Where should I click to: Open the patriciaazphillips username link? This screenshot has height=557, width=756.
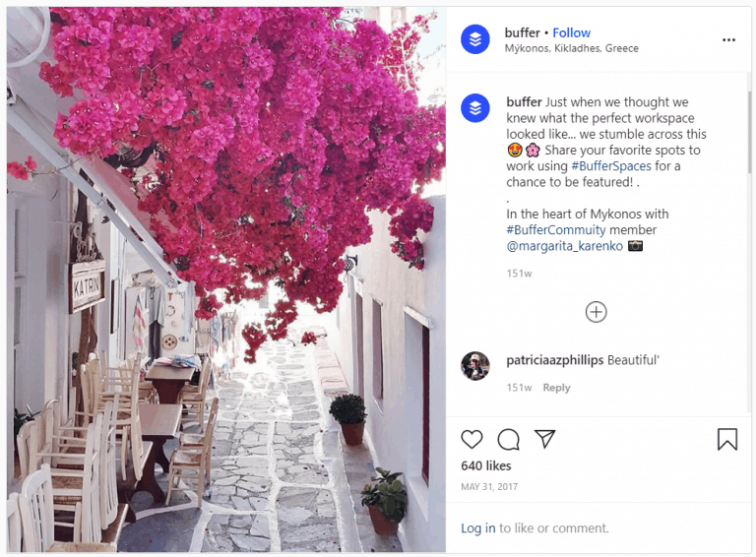pos(554,360)
